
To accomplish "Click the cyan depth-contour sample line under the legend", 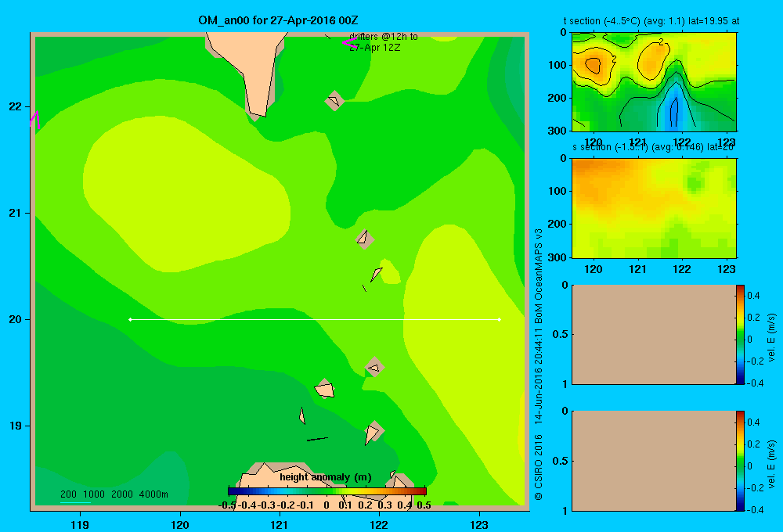I will [x=75, y=502].
